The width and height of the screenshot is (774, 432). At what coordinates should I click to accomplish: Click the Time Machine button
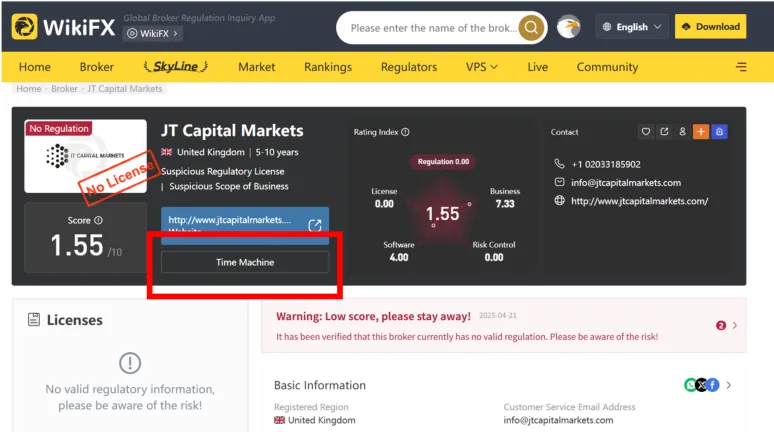pyautogui.click(x=245, y=262)
